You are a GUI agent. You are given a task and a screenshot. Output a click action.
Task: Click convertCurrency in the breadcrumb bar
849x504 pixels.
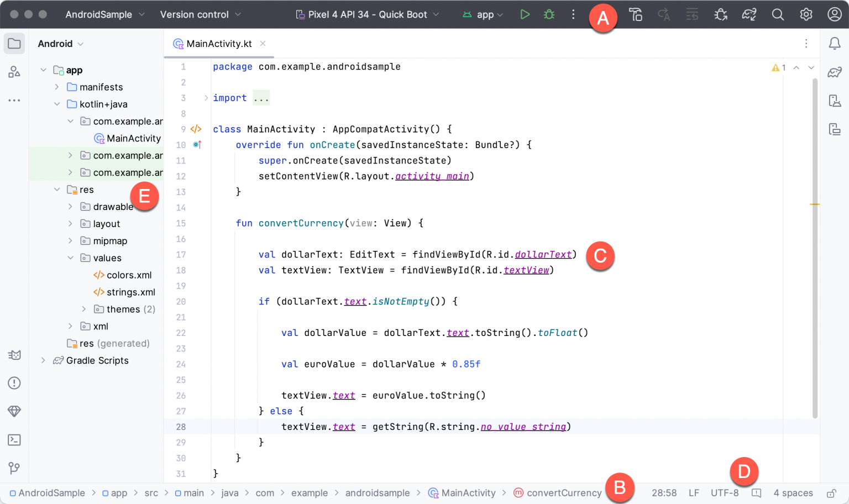coord(564,492)
